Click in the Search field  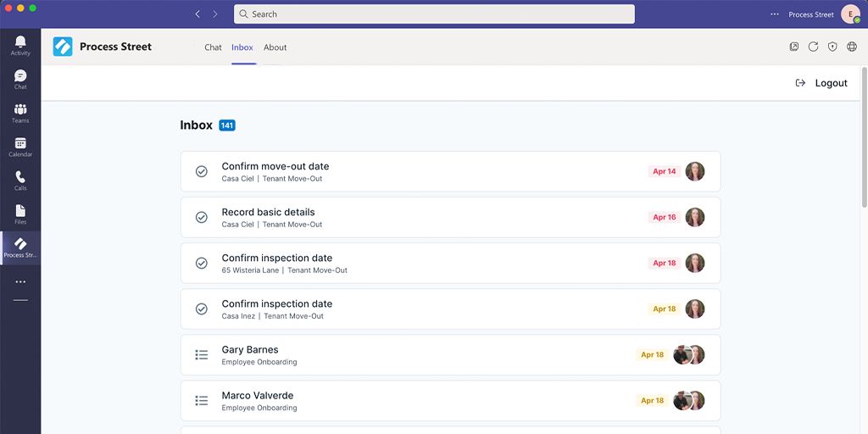[x=434, y=14]
